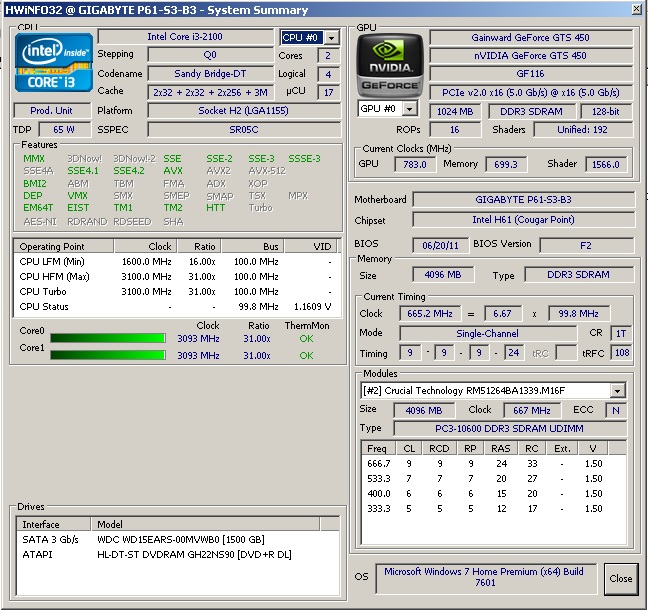Click the Intel Core i3 logo

52,63
